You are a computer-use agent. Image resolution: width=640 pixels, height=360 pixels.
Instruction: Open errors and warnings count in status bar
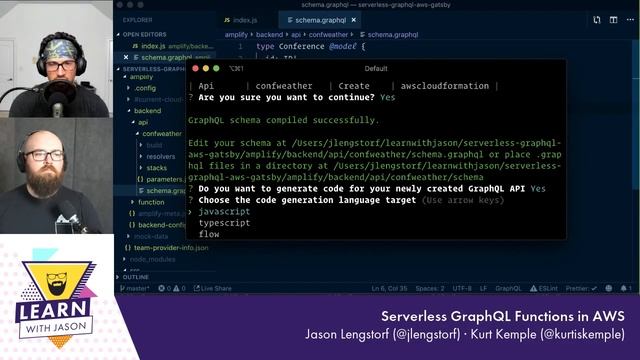172,289
